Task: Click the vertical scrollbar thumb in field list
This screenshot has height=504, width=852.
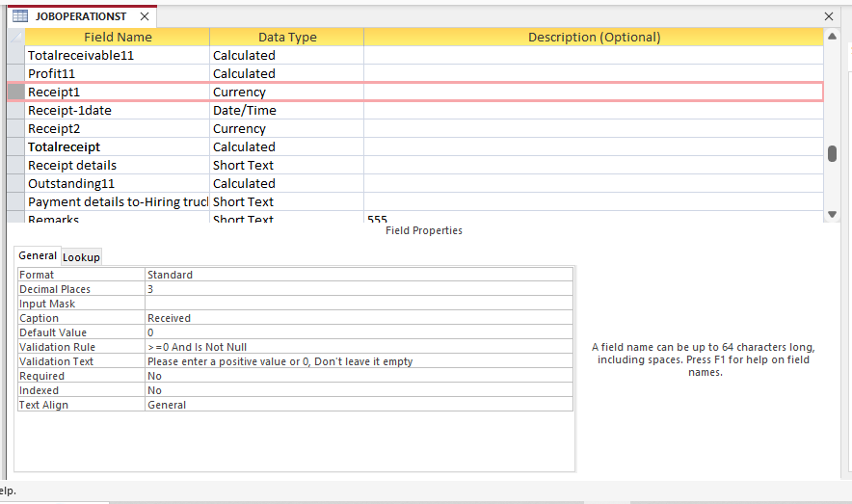Action: (x=832, y=154)
